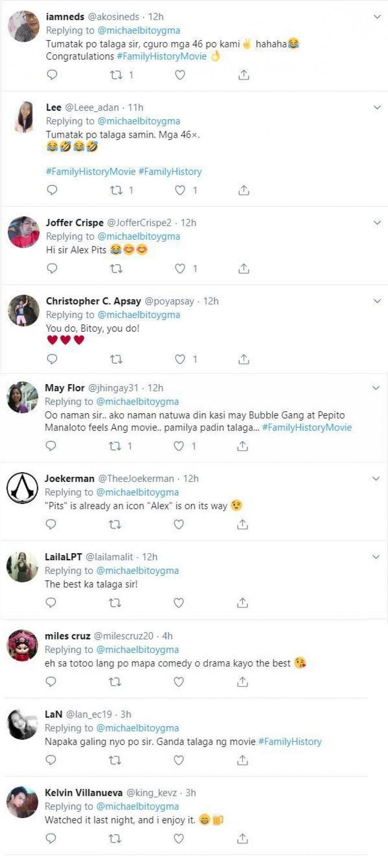
Task: Open more options for iamneds' tweet
Action: (x=377, y=17)
